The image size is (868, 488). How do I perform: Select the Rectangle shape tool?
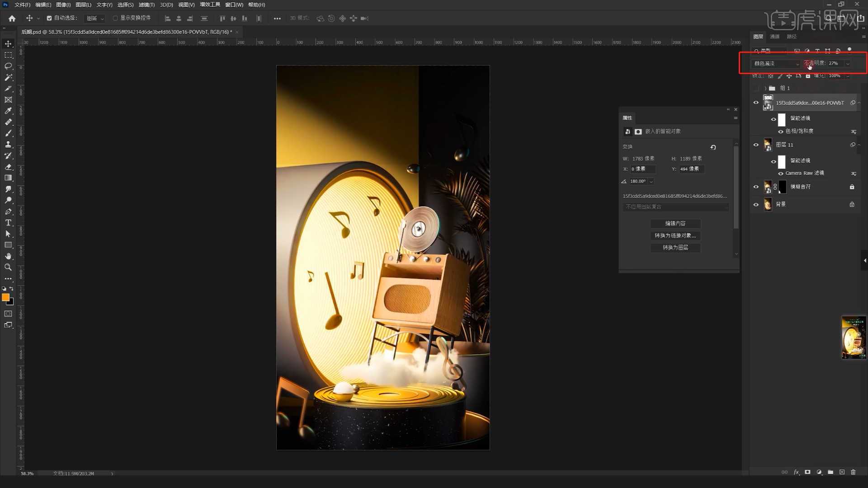coord(8,245)
